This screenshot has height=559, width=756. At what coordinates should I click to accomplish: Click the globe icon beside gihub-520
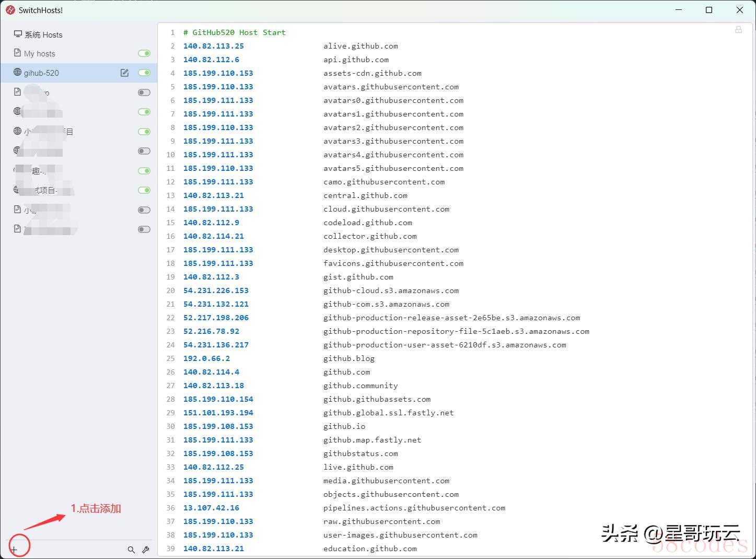18,72
